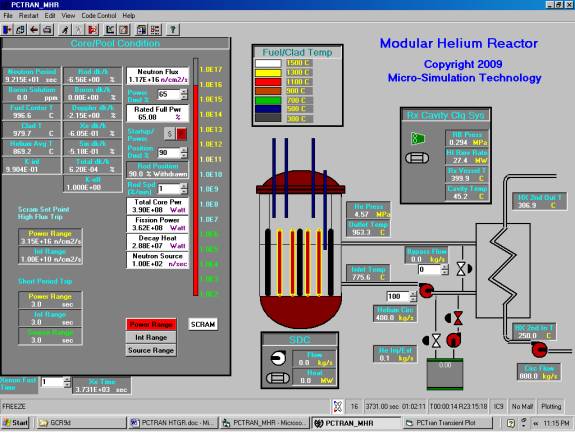Click the plot chart toolbar icon

(110, 30)
